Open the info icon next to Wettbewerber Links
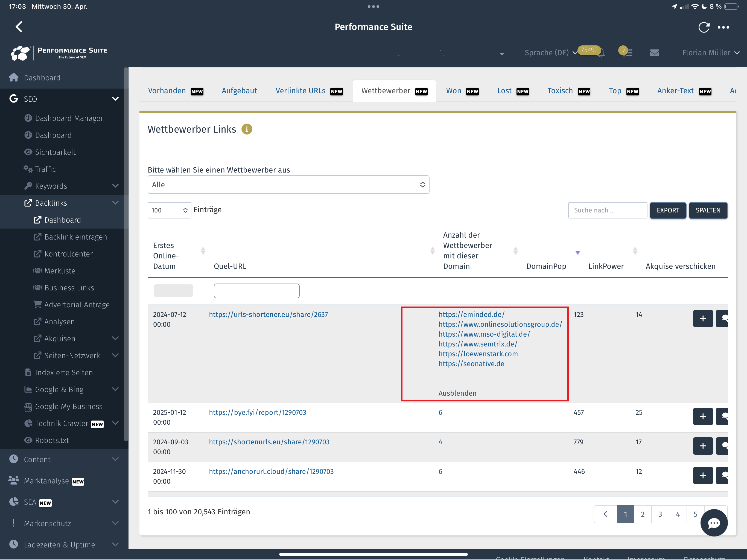The width and height of the screenshot is (747, 560). [247, 129]
